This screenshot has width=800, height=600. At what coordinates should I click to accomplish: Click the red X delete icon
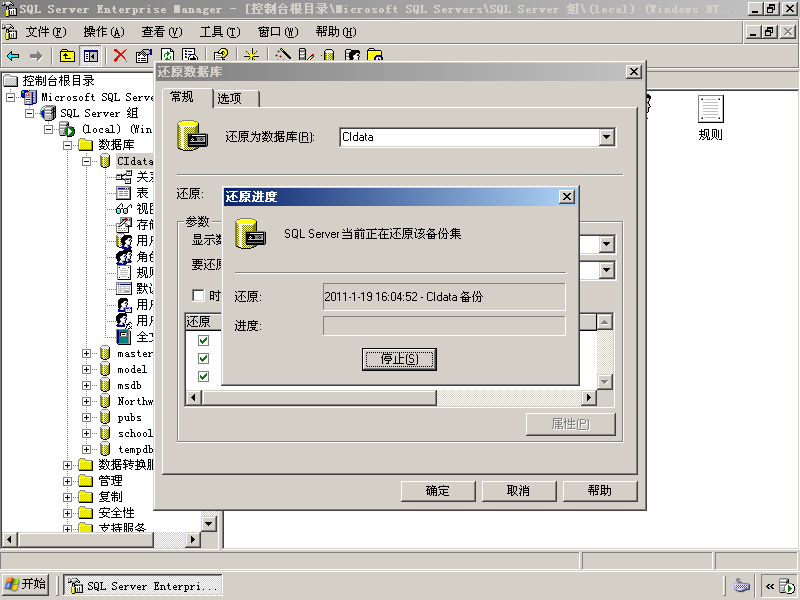point(120,55)
